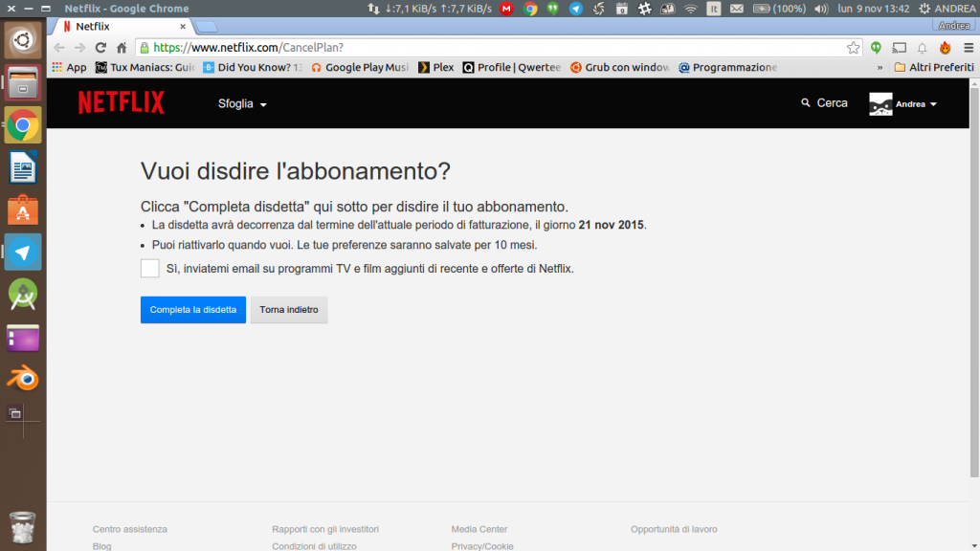The image size is (980, 551).
Task: Open Condizioni di utilizzo link
Action: point(314,546)
